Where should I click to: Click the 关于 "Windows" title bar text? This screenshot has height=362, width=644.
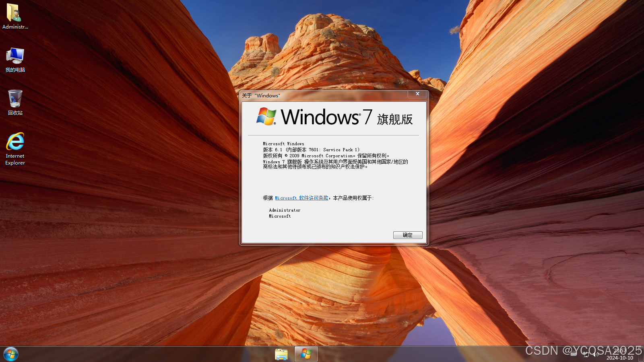pos(261,95)
